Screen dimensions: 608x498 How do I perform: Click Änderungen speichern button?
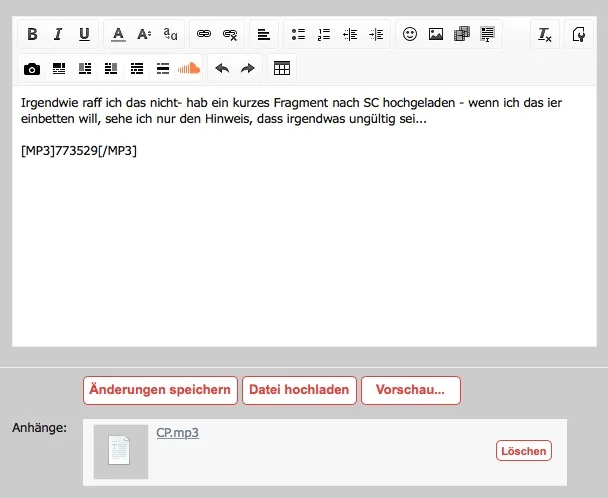160,390
